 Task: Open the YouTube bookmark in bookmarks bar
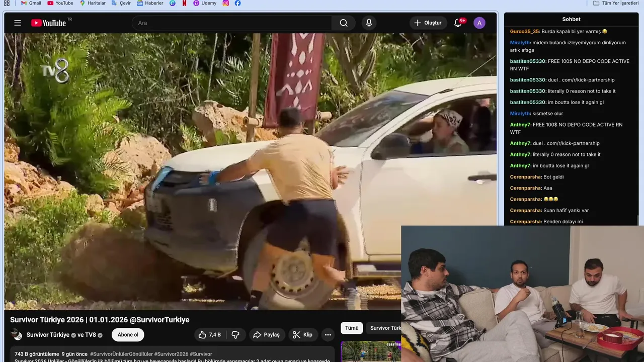[60, 3]
